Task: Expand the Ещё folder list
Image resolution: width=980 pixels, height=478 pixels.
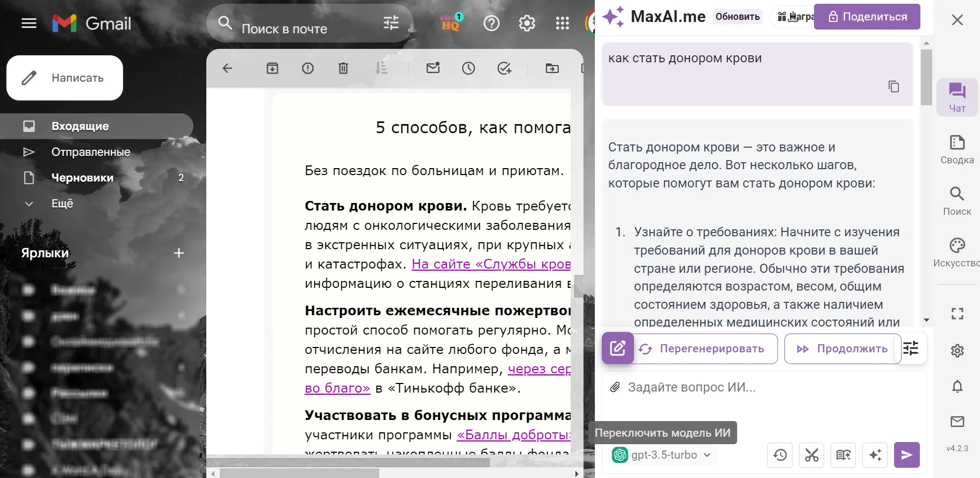Action: [62, 204]
